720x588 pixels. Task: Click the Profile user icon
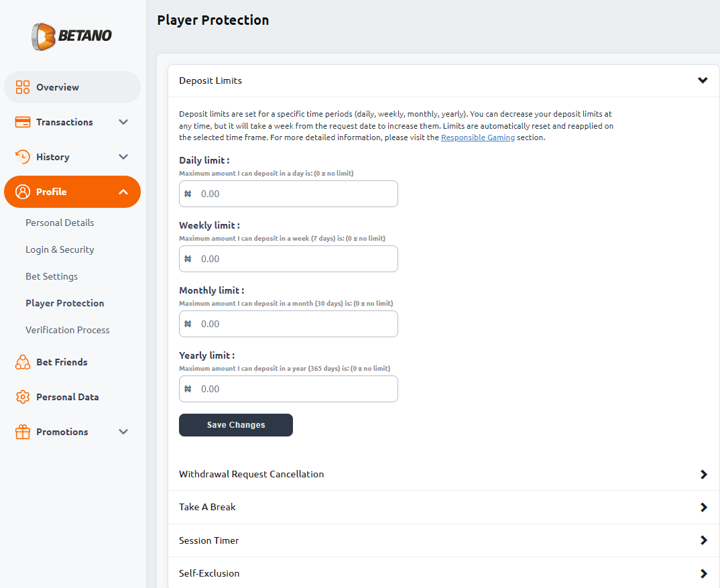[23, 192]
